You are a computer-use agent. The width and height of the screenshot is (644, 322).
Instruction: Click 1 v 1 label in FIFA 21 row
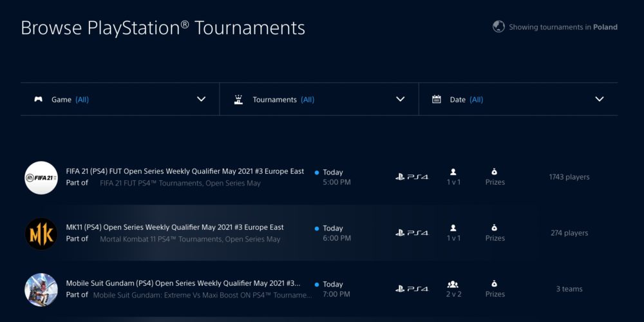point(453,182)
